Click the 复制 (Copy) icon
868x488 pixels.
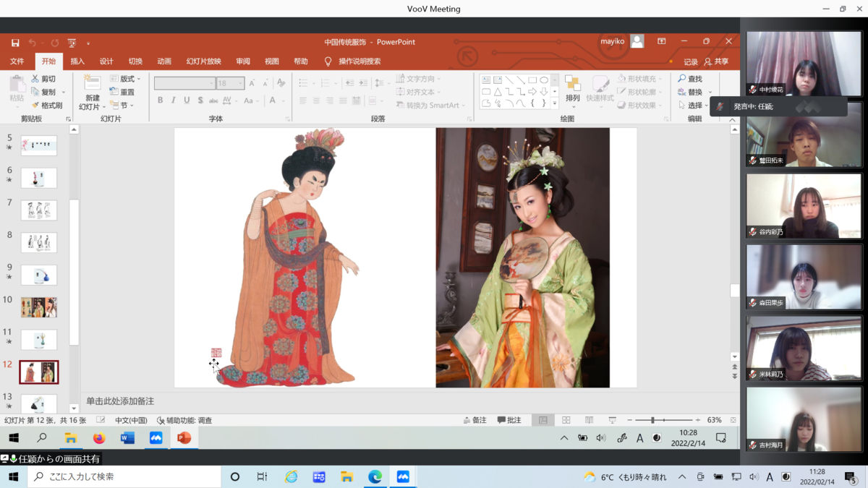click(35, 92)
